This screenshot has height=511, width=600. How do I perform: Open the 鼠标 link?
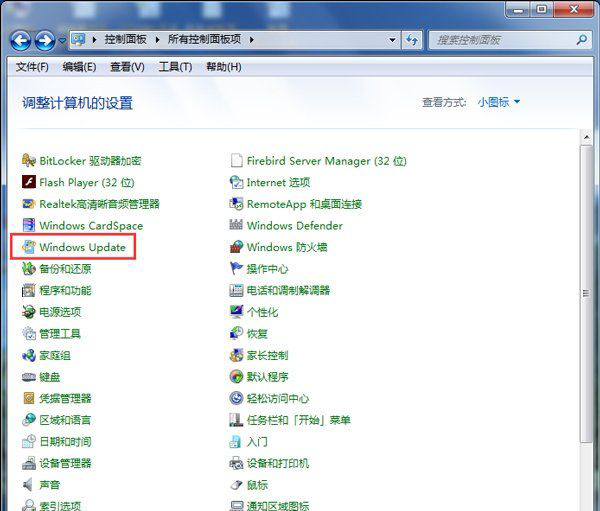257,485
